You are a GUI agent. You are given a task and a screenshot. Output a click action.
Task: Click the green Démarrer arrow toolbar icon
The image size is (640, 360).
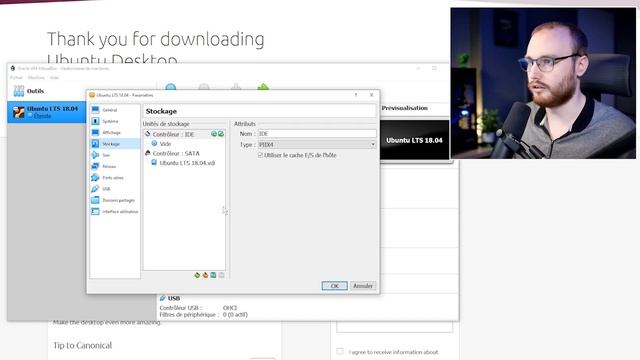tap(263, 87)
